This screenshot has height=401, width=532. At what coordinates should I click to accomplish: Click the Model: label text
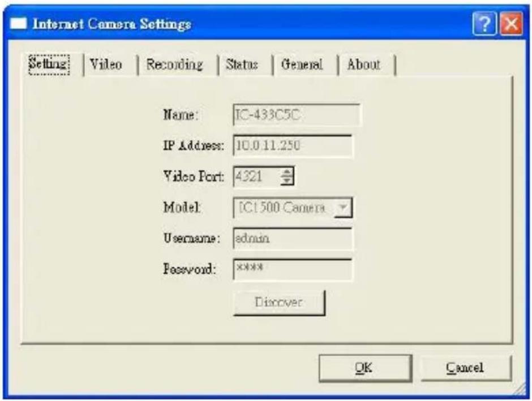(182, 208)
